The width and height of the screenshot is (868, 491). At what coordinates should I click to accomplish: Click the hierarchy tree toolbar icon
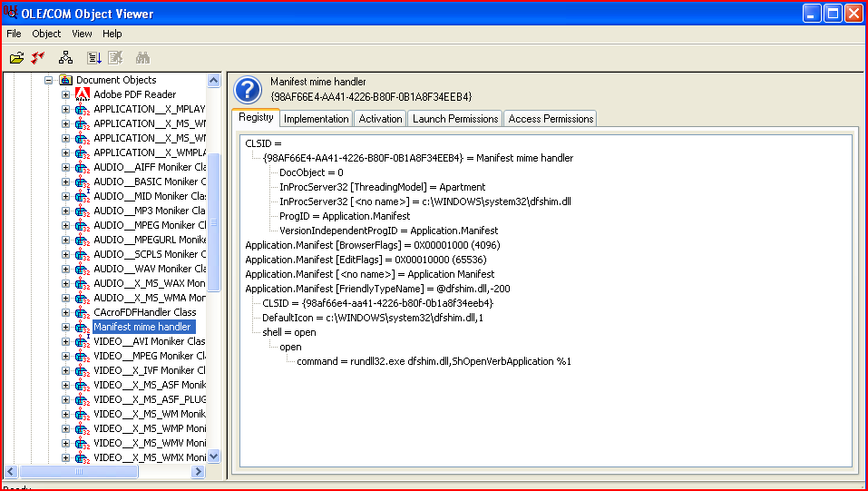(x=66, y=58)
